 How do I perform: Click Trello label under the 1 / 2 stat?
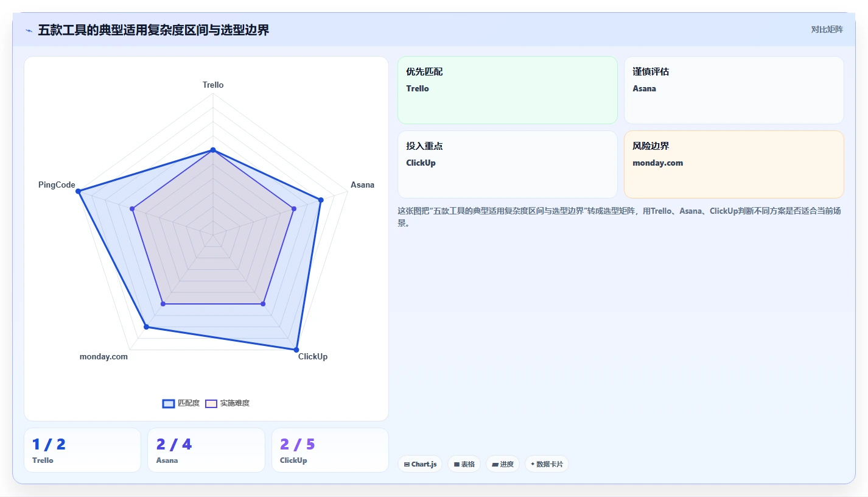(43, 460)
